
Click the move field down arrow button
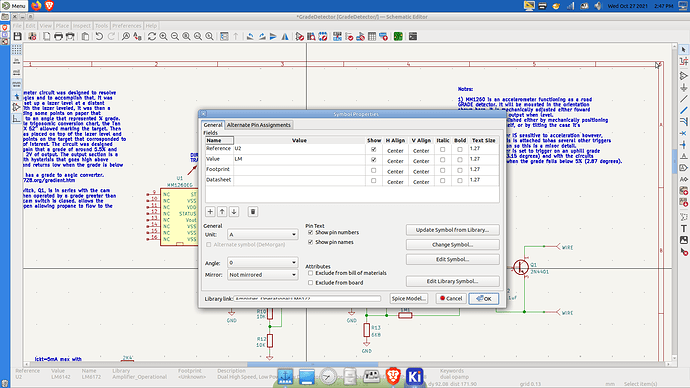pos(234,212)
